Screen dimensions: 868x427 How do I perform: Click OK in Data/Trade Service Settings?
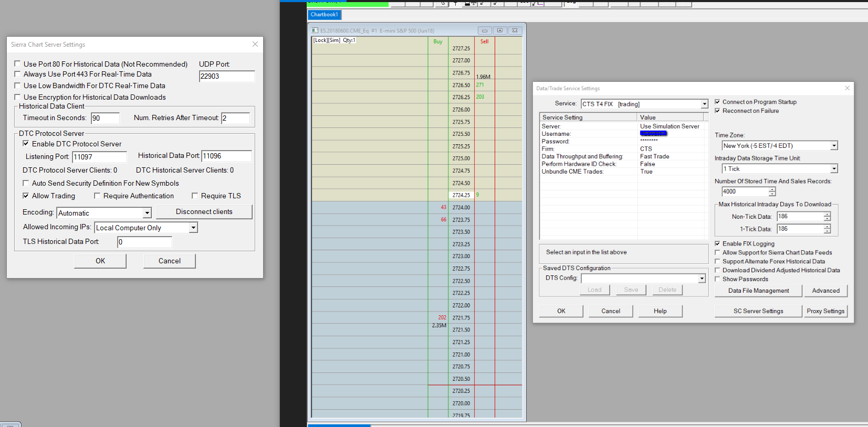[x=561, y=311]
